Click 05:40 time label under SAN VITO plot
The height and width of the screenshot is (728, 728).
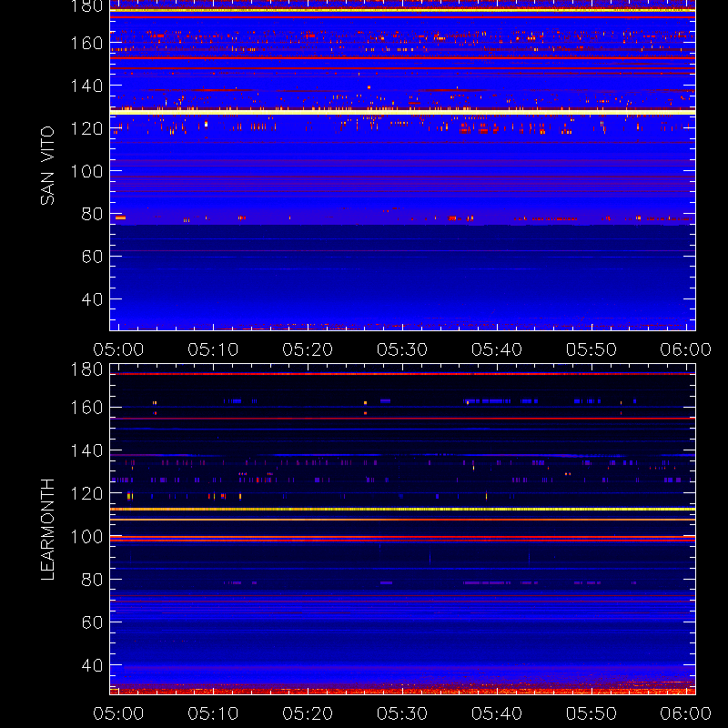coord(497,349)
